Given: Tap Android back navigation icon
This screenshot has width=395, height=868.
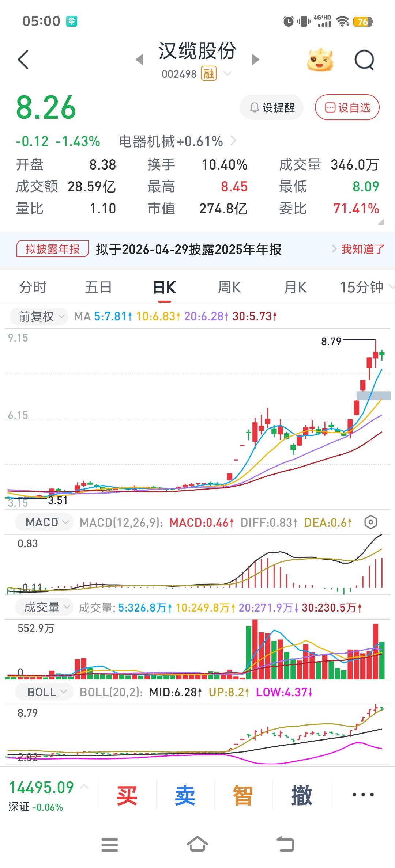Looking at the screenshot, I should click(x=285, y=844).
